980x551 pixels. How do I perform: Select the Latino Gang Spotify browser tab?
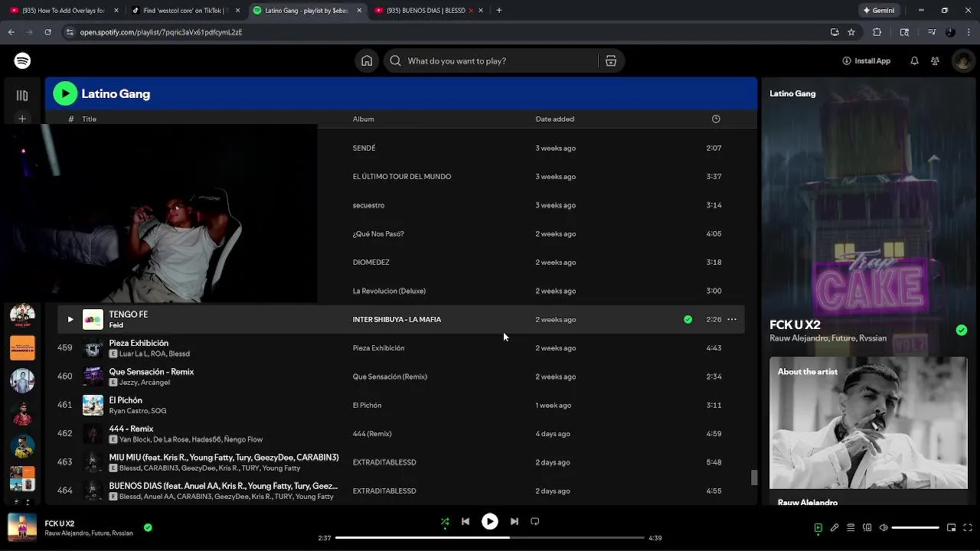pyautogui.click(x=307, y=11)
